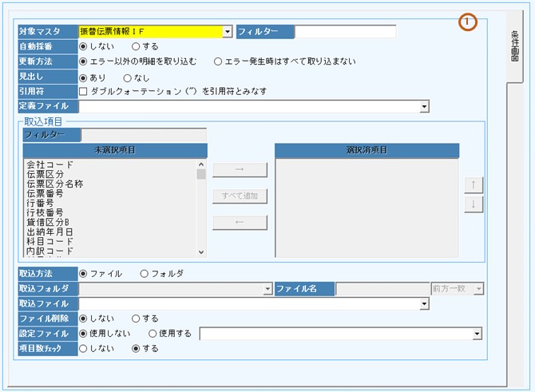Enable the ダブルクォーテーション quote checkbox
The image size is (535, 392).
(84, 91)
